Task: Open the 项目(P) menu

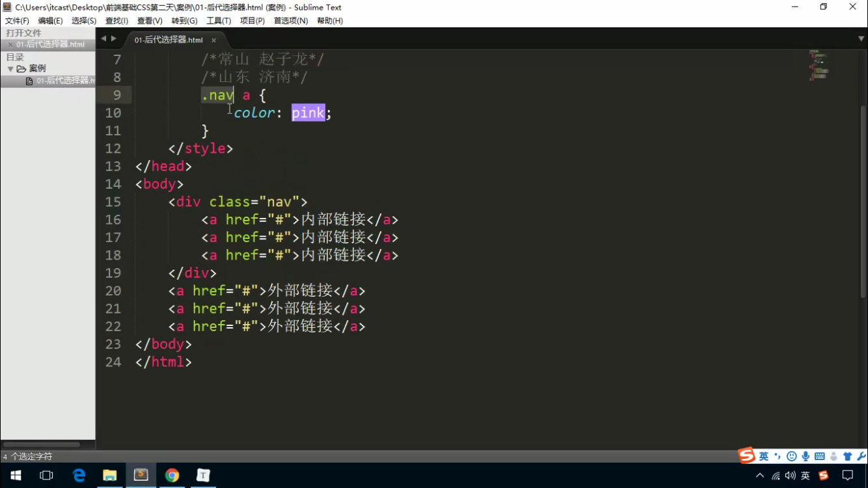Action: (252, 21)
